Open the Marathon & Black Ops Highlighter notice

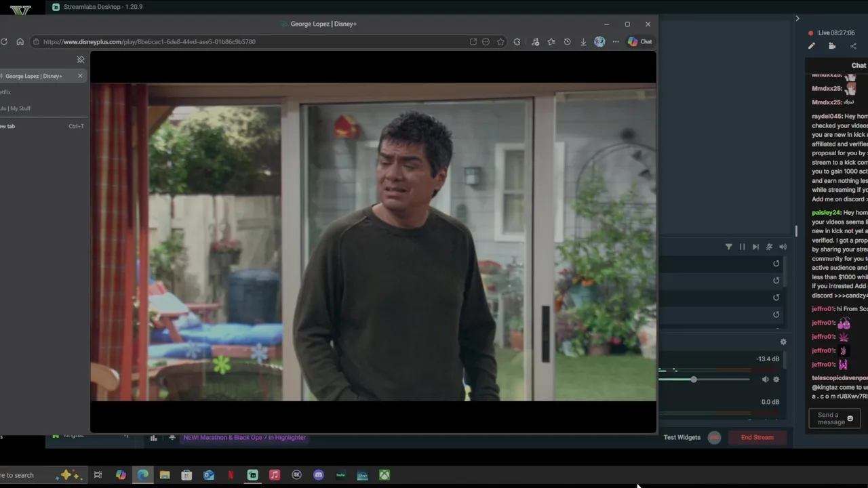(x=244, y=437)
